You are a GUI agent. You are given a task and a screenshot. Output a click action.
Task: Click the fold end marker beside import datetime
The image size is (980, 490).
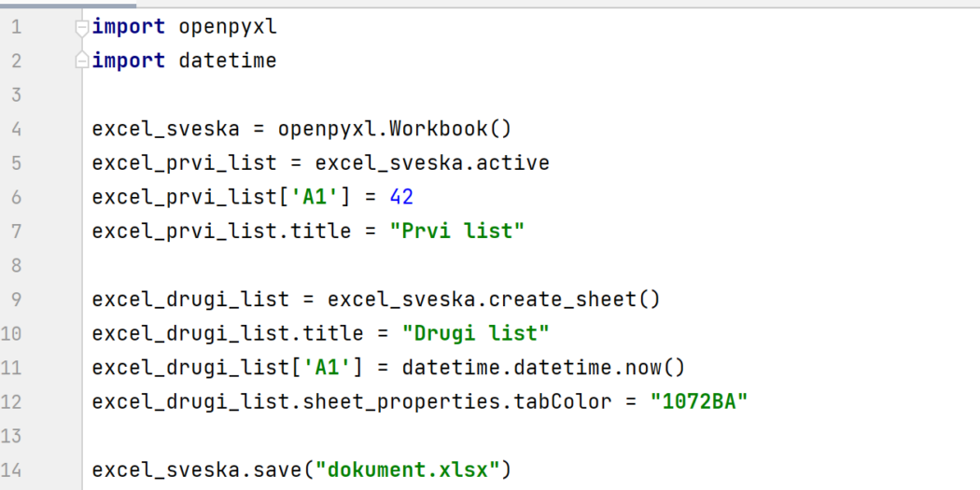82,62
